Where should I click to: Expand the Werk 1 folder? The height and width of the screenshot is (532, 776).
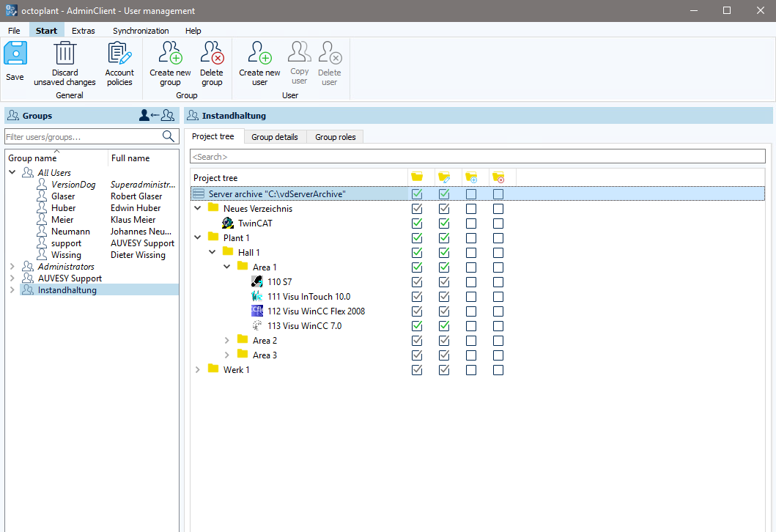click(x=198, y=369)
